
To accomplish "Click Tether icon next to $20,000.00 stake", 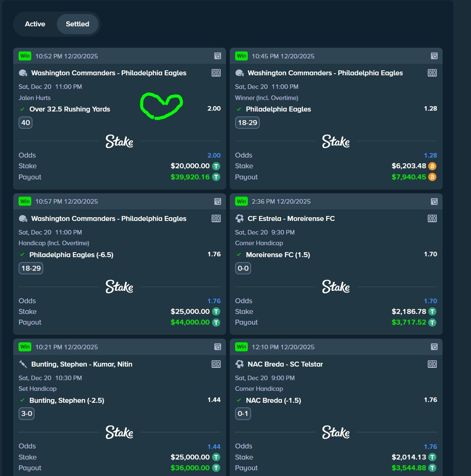I will point(216,166).
